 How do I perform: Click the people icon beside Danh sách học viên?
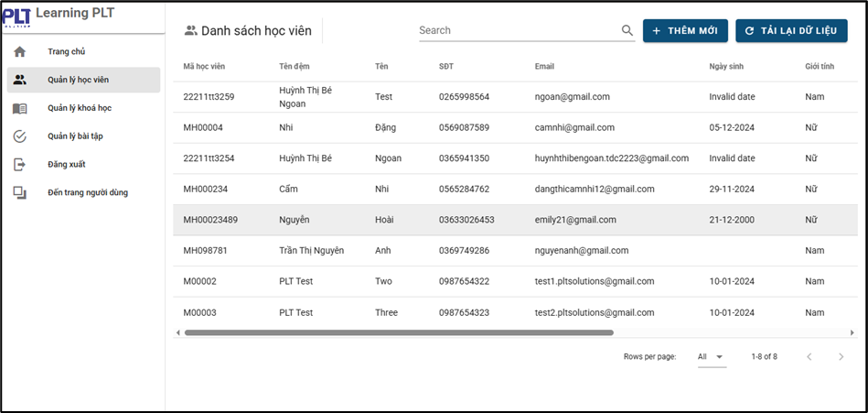click(x=191, y=30)
